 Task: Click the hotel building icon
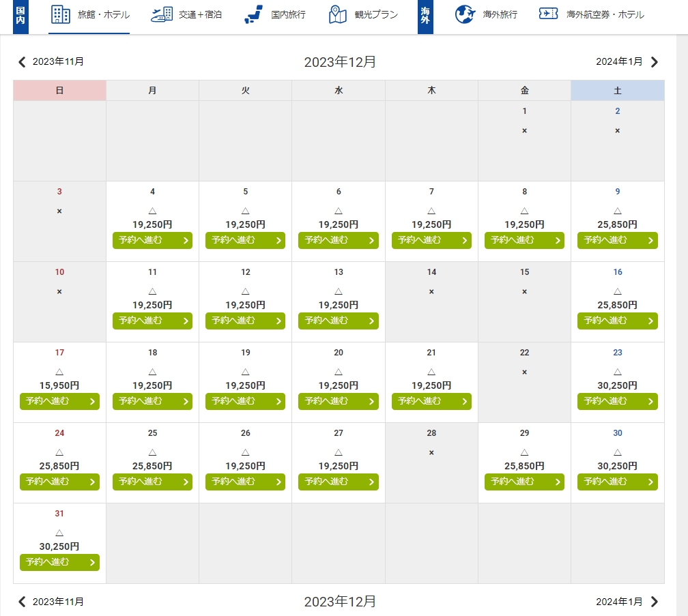(x=61, y=14)
